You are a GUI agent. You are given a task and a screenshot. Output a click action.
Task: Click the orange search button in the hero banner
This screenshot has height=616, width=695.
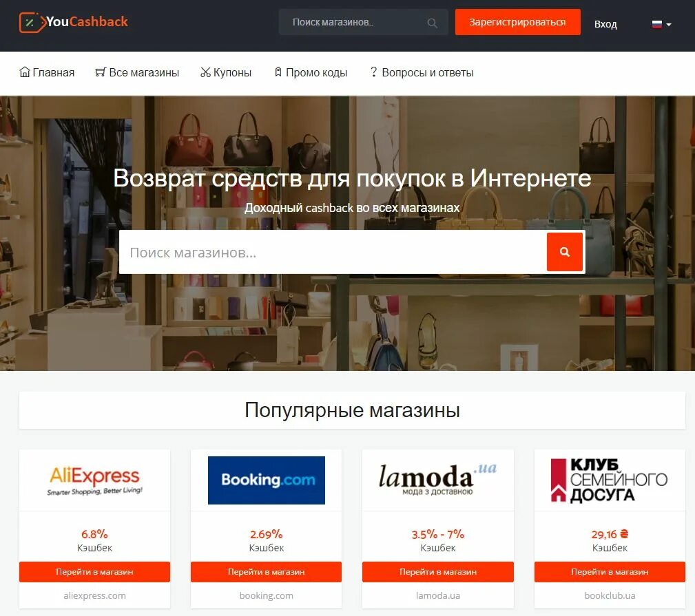[564, 251]
